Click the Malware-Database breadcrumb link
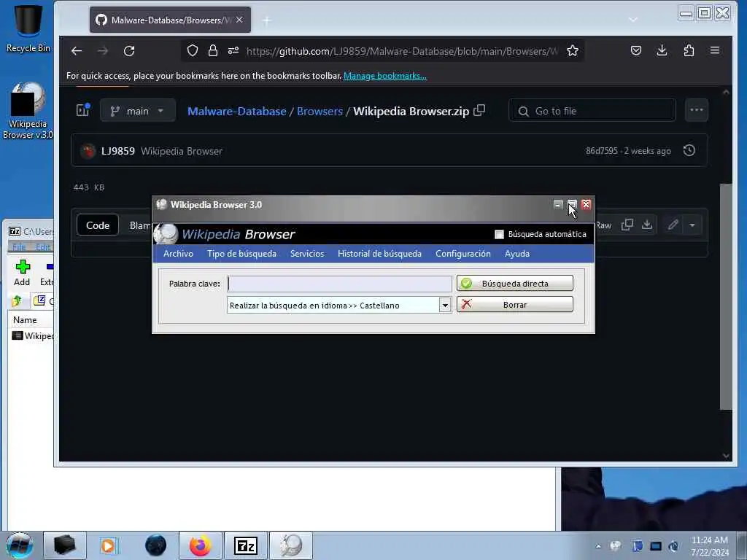747x560 pixels. point(237,112)
